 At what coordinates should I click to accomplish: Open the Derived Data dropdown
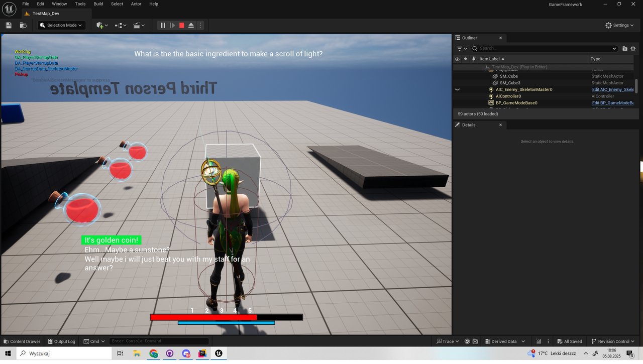[504, 341]
